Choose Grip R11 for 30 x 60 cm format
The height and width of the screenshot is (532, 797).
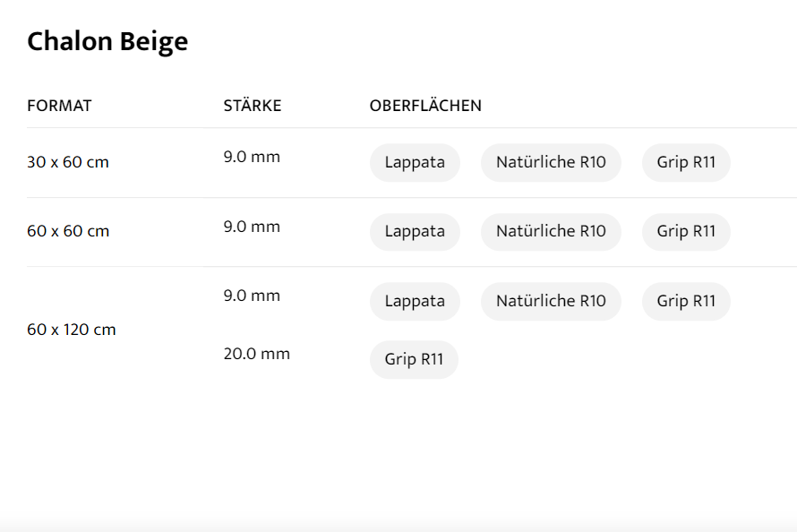coord(686,162)
